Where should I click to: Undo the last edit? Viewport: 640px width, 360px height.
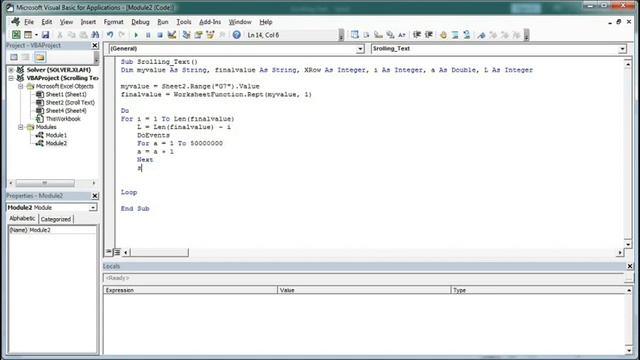110,35
